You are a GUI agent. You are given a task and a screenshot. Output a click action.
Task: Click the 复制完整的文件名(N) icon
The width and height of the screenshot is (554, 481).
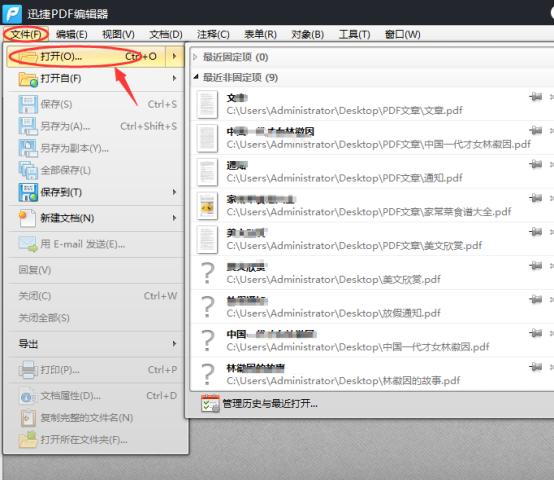28,418
